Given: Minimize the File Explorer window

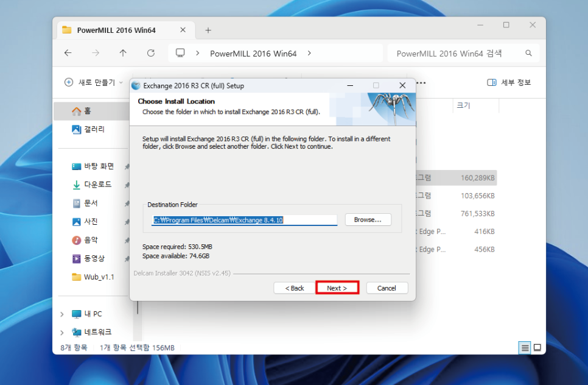Looking at the screenshot, I should pos(480,25).
